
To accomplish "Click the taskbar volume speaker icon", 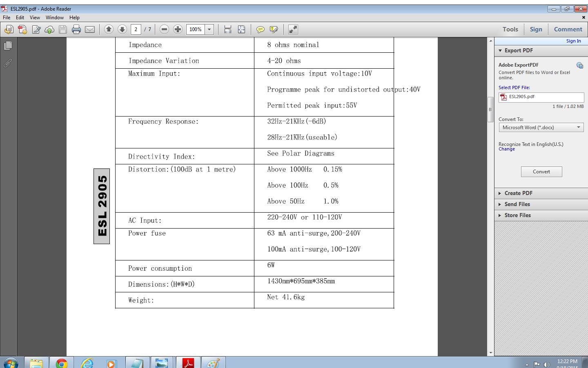I will [x=547, y=364].
